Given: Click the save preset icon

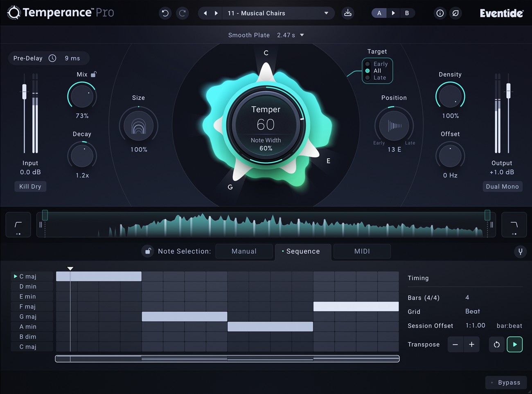Looking at the screenshot, I should pos(347,13).
